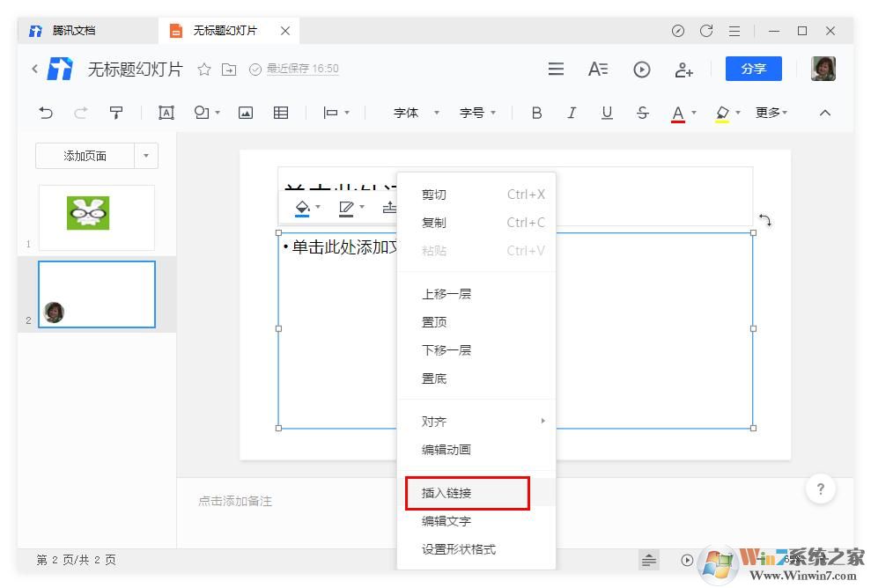This screenshot has height=588, width=871.
Task: Click the insert table icon
Action: click(280, 113)
